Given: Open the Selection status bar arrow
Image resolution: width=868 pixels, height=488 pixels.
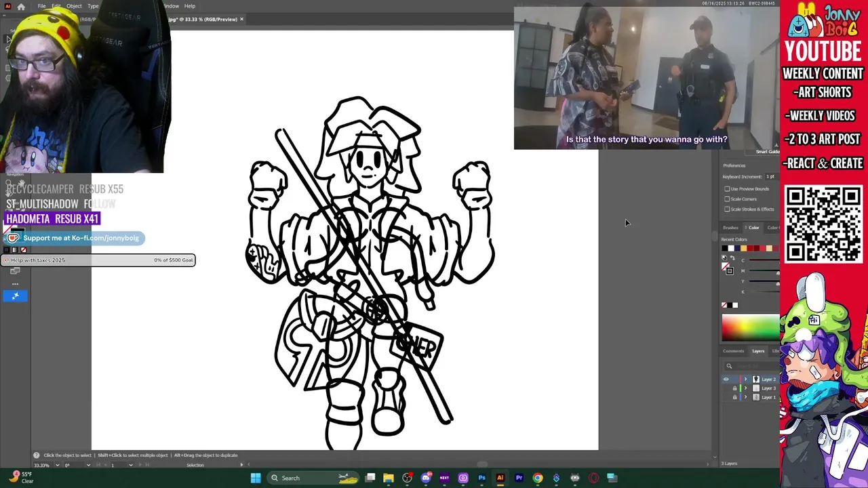Looking at the screenshot, I should [241, 465].
